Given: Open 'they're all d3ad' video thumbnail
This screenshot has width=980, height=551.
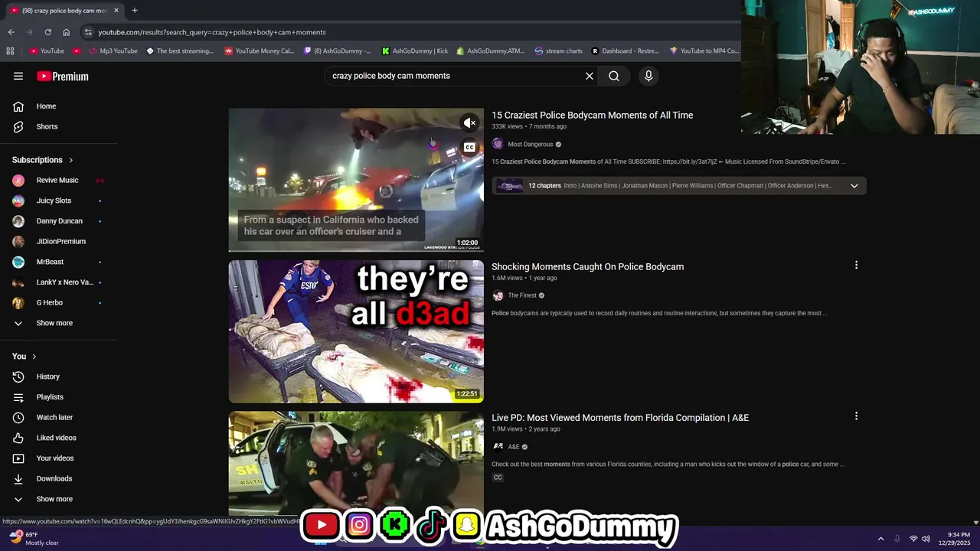Looking at the screenshot, I should click(x=356, y=331).
